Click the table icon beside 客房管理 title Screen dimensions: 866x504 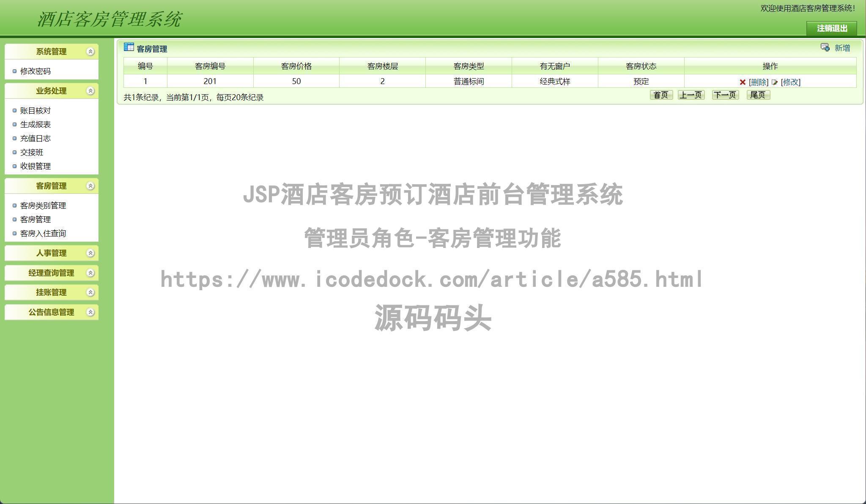click(128, 47)
